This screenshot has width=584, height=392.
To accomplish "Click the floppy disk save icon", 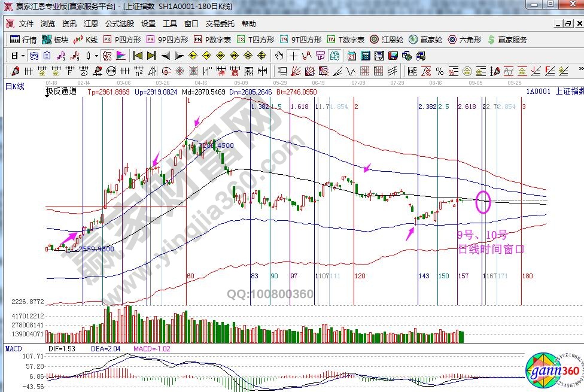I will tap(393, 56).
